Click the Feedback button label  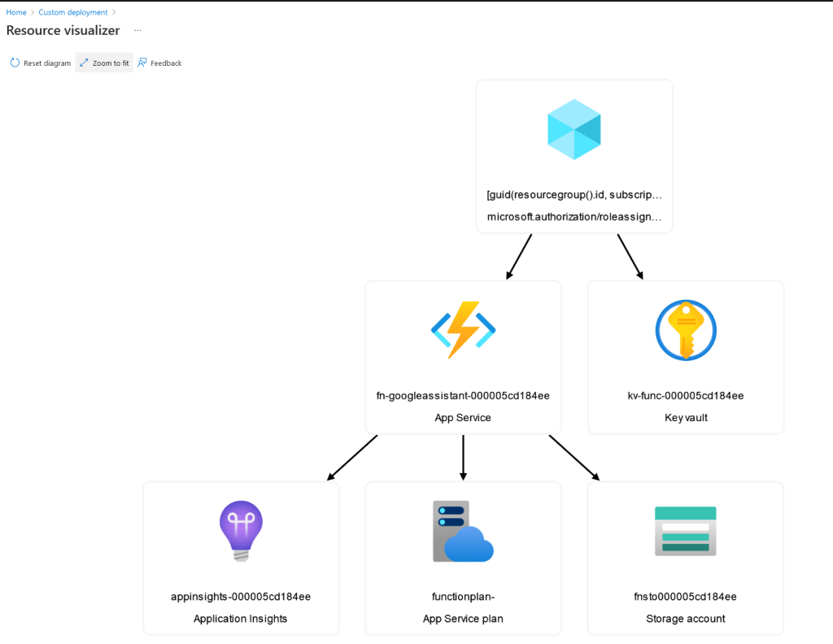tap(166, 63)
